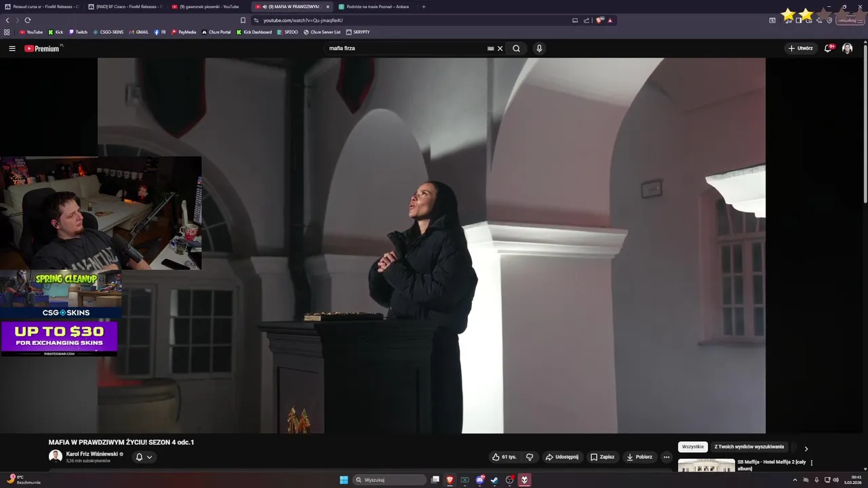Show hidden system tray icons chevron
Image resolution: width=868 pixels, height=488 pixels.
coord(795,480)
